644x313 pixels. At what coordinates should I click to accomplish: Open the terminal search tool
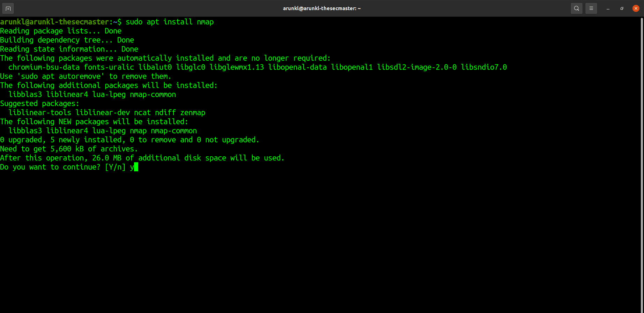coord(577,8)
